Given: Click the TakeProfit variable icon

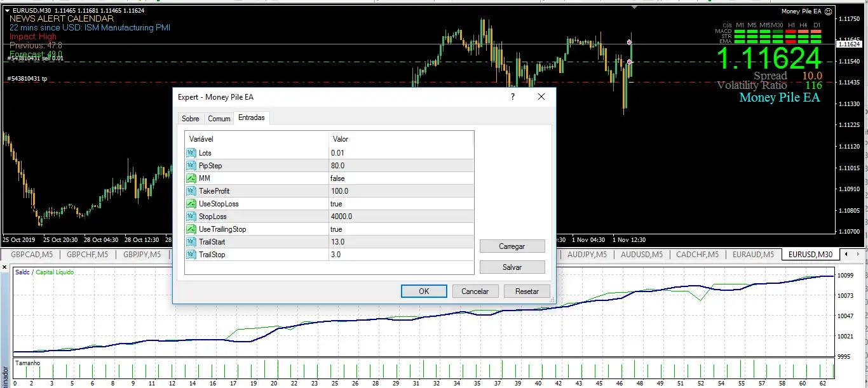Looking at the screenshot, I should click(191, 191).
